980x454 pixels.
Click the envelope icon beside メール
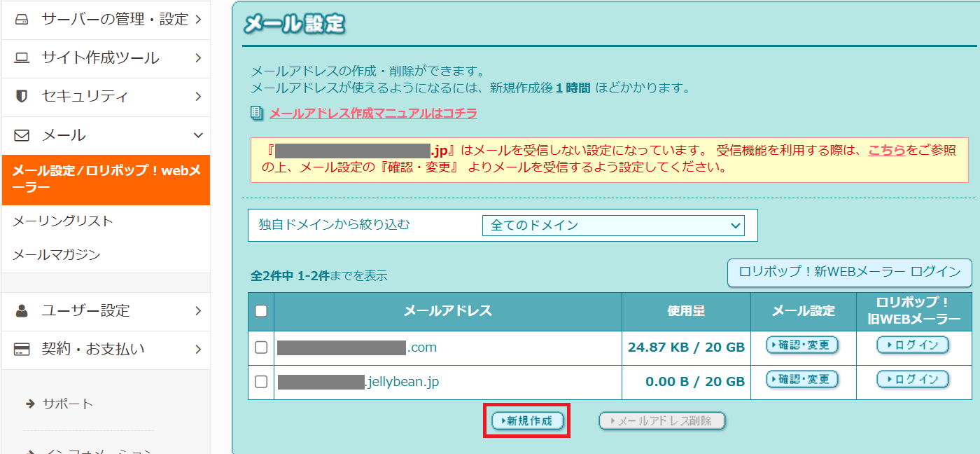click(x=22, y=135)
